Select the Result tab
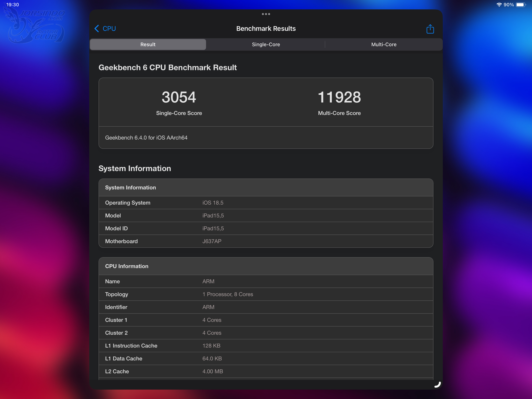This screenshot has height=399, width=532. [x=148, y=44]
